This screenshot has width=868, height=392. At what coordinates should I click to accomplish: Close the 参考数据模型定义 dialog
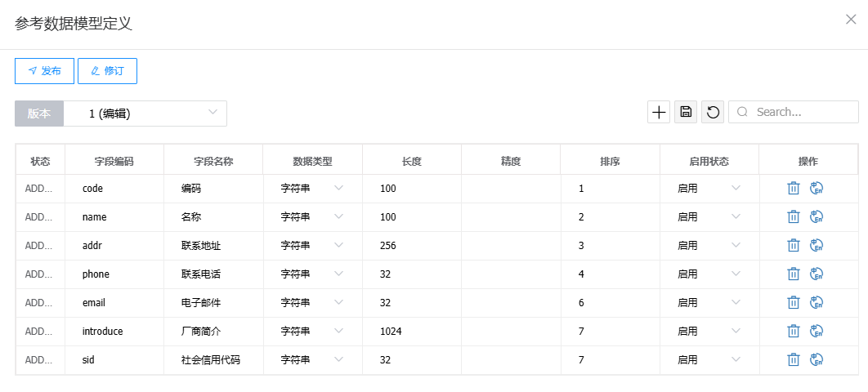[850, 20]
